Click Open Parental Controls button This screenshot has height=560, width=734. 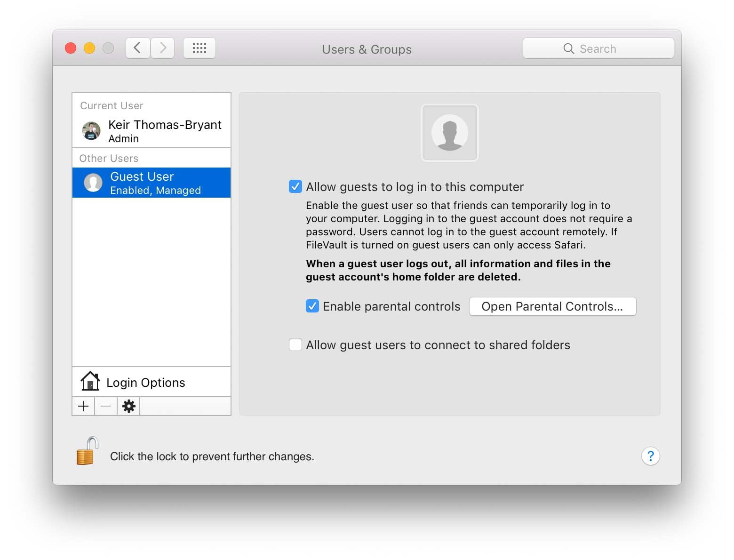552,306
